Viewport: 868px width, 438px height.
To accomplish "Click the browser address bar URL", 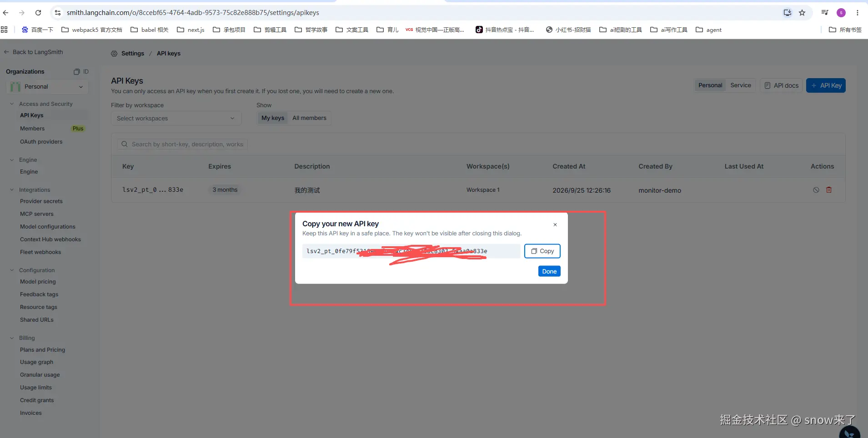I will tap(193, 13).
